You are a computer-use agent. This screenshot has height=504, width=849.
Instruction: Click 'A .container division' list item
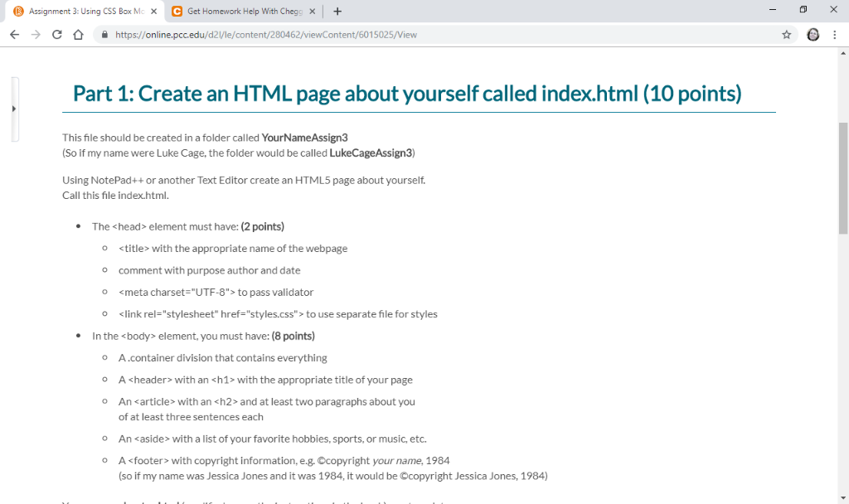tap(222, 358)
